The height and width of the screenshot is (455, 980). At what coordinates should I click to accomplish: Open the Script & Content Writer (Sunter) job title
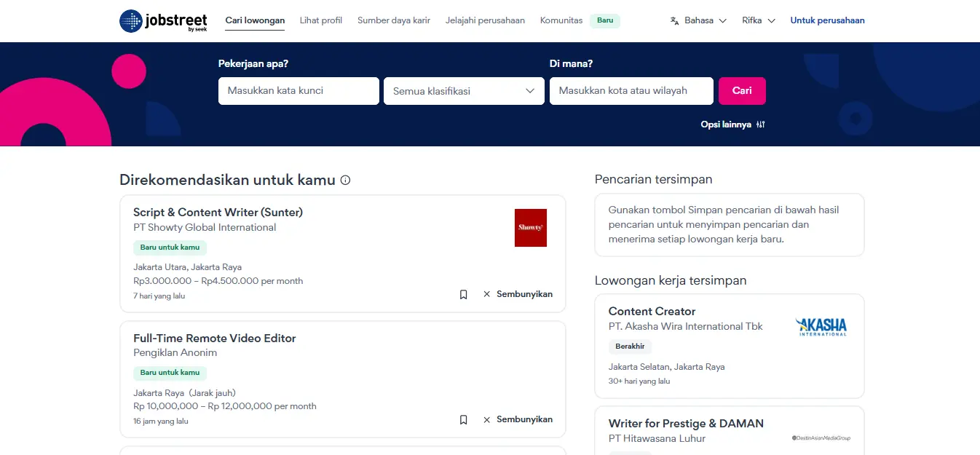point(218,213)
